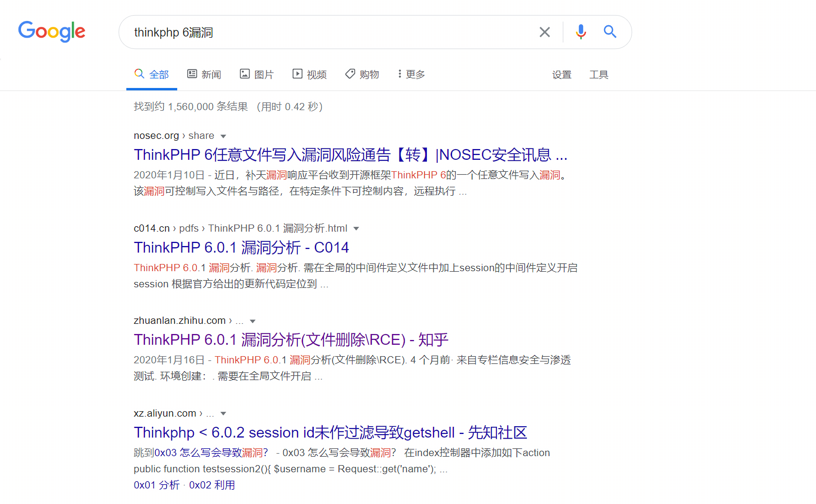Select the 全部 tab
This screenshot has width=816, height=504.
click(152, 74)
